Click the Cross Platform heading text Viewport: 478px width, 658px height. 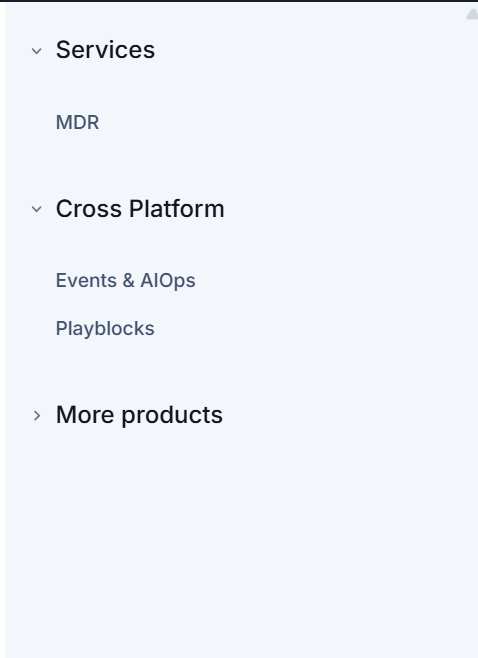point(140,209)
